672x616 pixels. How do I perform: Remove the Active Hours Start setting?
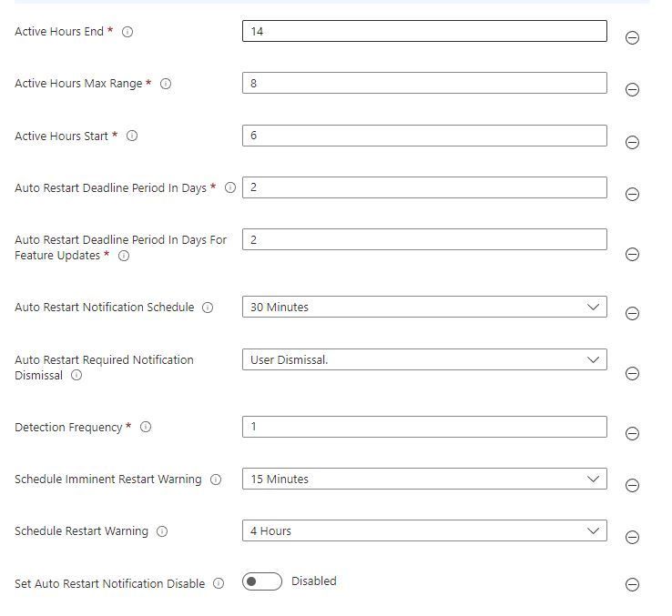(632, 142)
